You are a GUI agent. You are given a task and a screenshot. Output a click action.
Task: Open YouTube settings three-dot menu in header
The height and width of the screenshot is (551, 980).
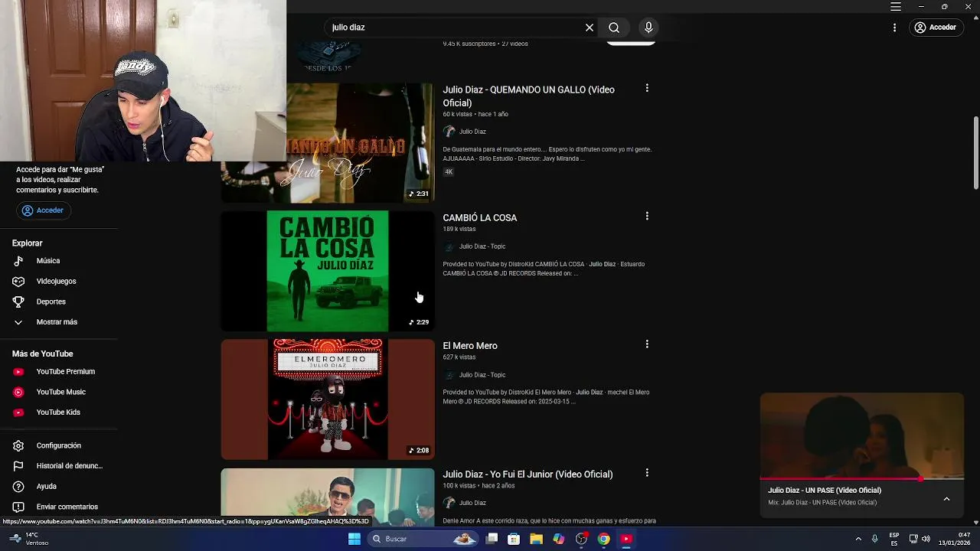click(894, 28)
